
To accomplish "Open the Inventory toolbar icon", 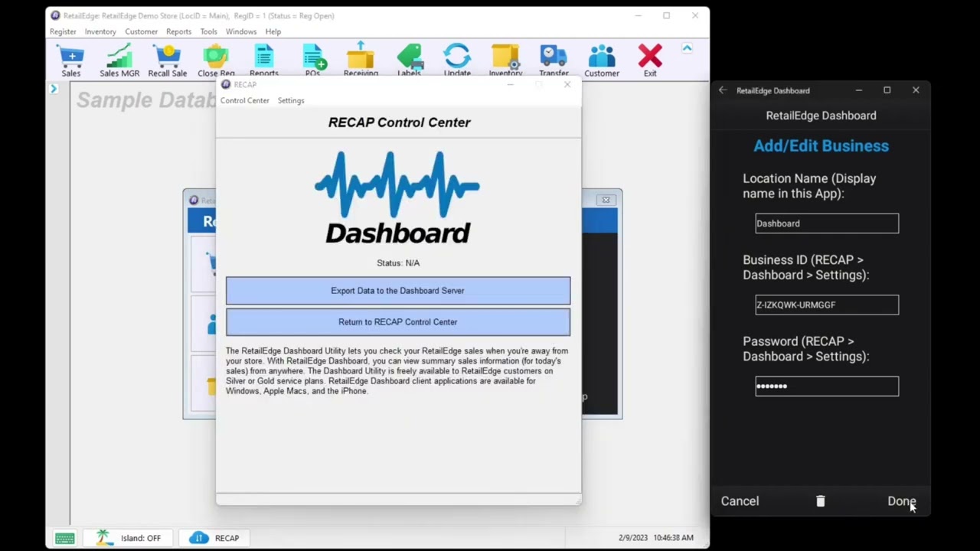I will (505, 61).
